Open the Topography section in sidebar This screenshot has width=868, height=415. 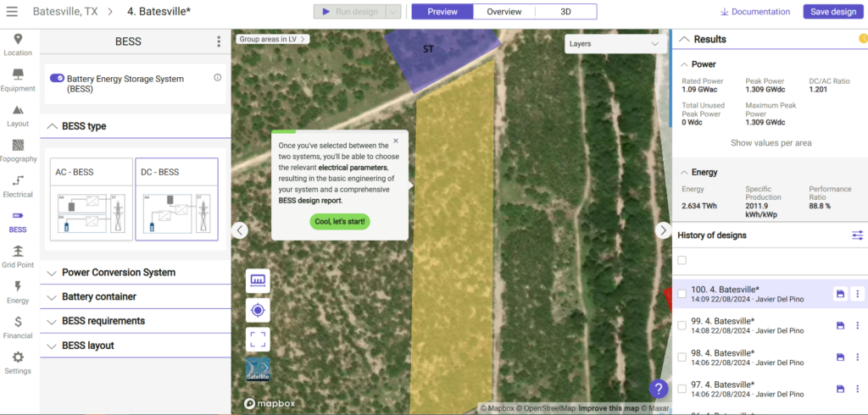18,150
